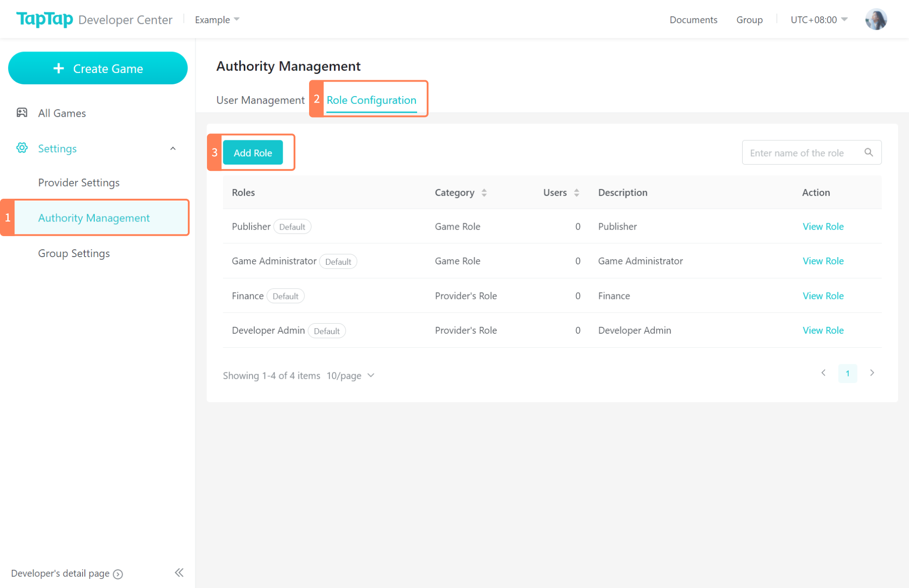
Task: Click View Role for Finance
Action: [823, 295]
